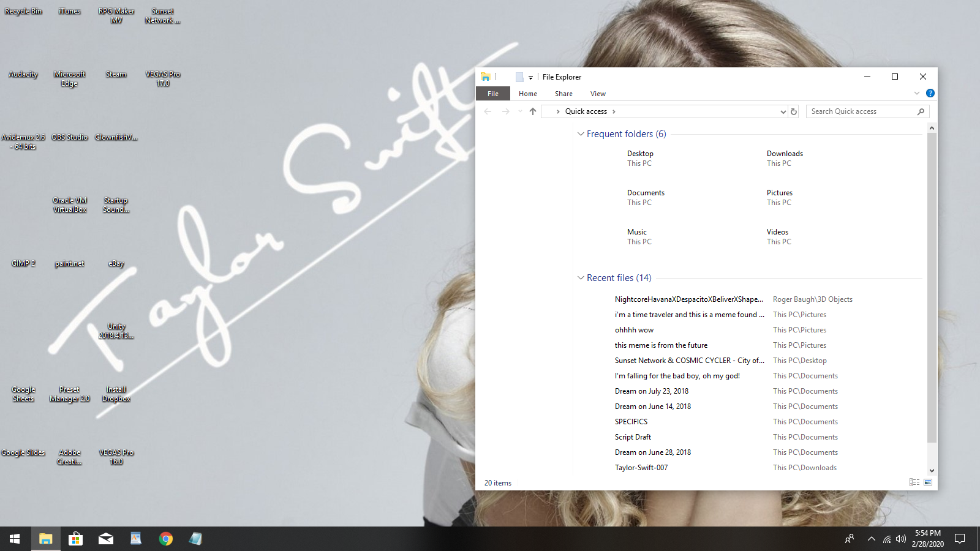Screen dimensions: 980x551
Task: Launch the Adobe Creative desktop shortcut
Action: coord(69,457)
